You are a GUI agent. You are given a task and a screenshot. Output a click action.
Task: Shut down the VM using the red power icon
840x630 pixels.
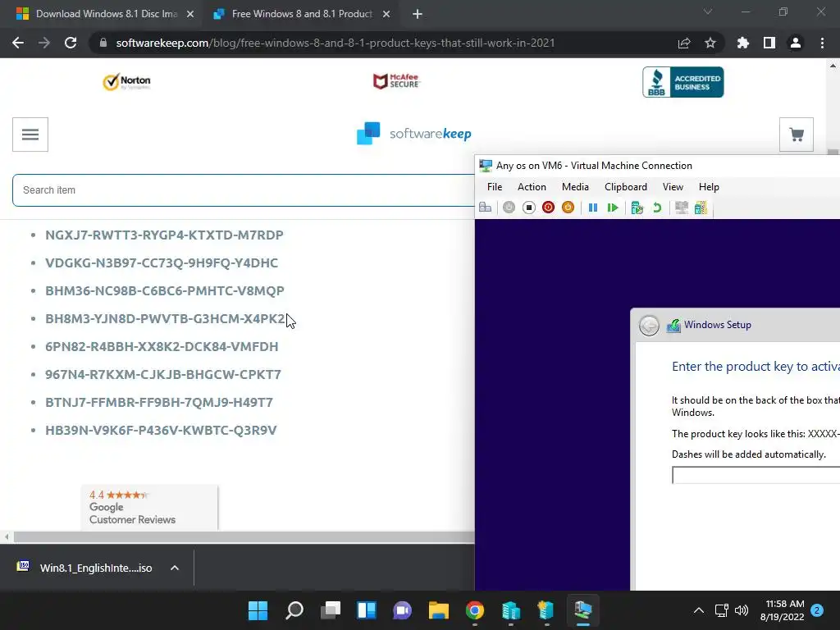point(548,208)
